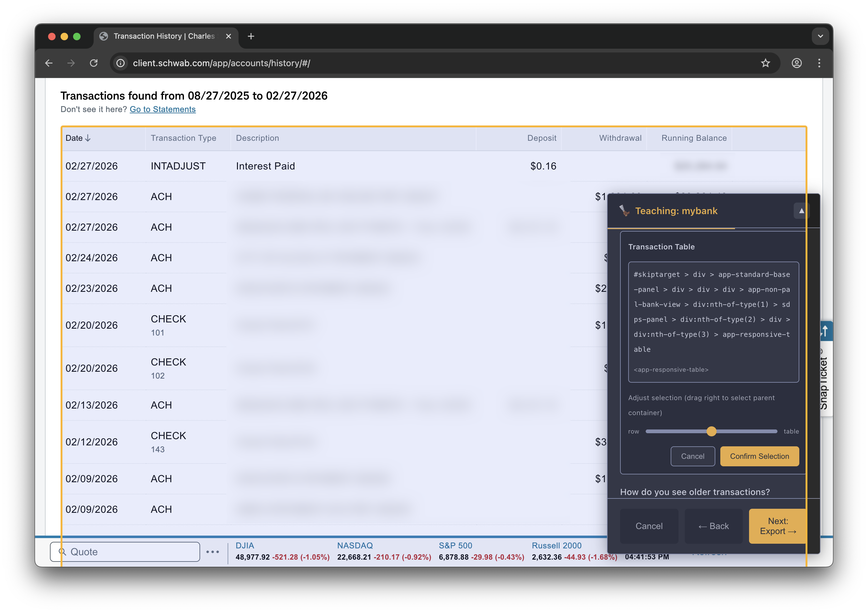Open the Chrome profile icon
Screen dimensions: 868x613
[796, 63]
